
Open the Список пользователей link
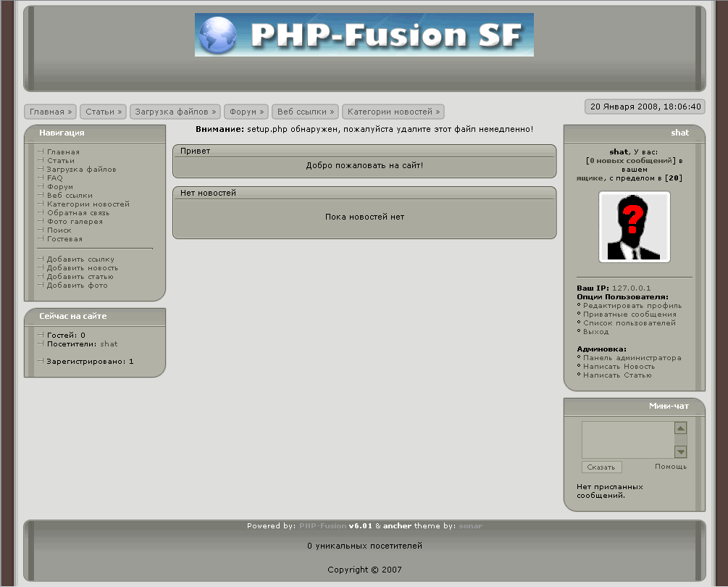click(629, 323)
